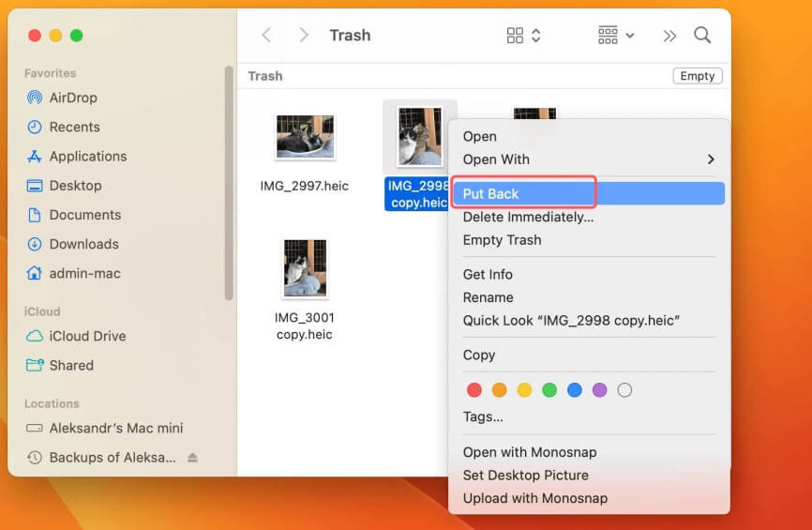Select IMG_2998 copy.heic thumbnail
812x530 pixels.
coord(419,136)
